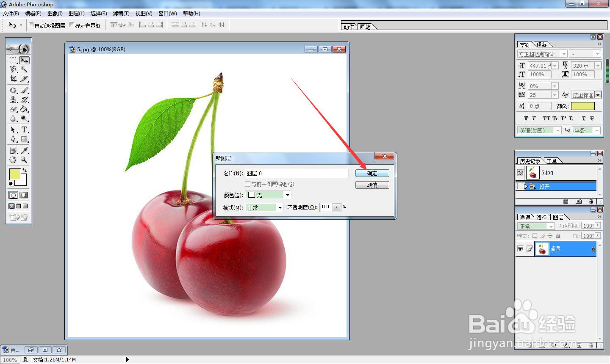The height and width of the screenshot is (364, 610).
Task: Toggle faux italic in Character panel
Action: [x=534, y=119]
